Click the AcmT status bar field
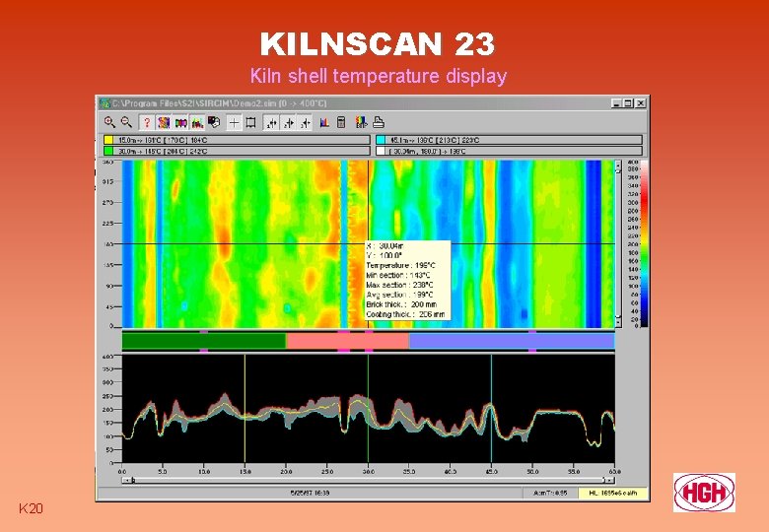The height and width of the screenshot is (532, 769). point(550,494)
